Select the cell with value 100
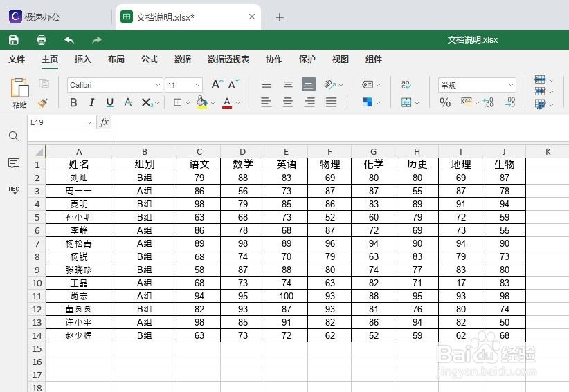Viewport: 569px width, 392px height. coord(286,296)
